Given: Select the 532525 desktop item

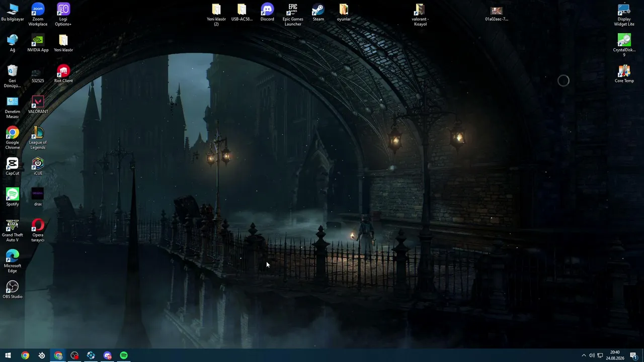Looking at the screenshot, I should tap(38, 74).
